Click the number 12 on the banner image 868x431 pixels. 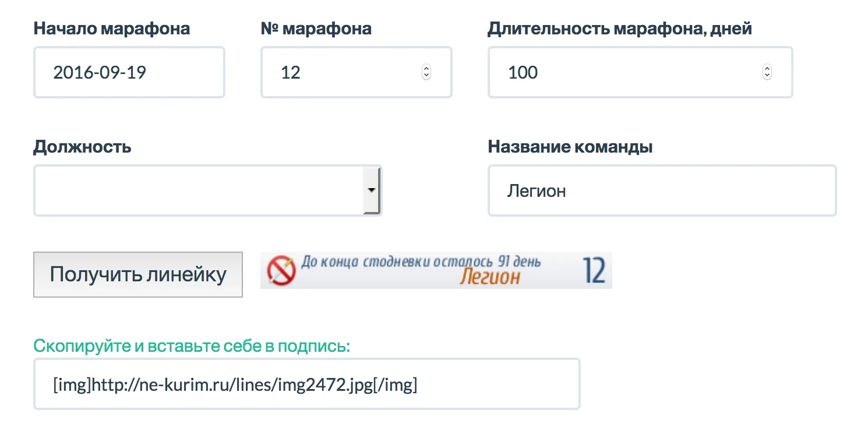pyautogui.click(x=594, y=271)
